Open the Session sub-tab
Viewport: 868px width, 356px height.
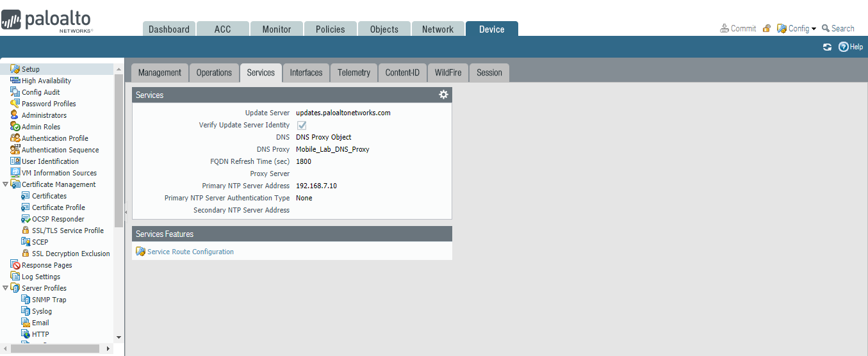point(489,72)
